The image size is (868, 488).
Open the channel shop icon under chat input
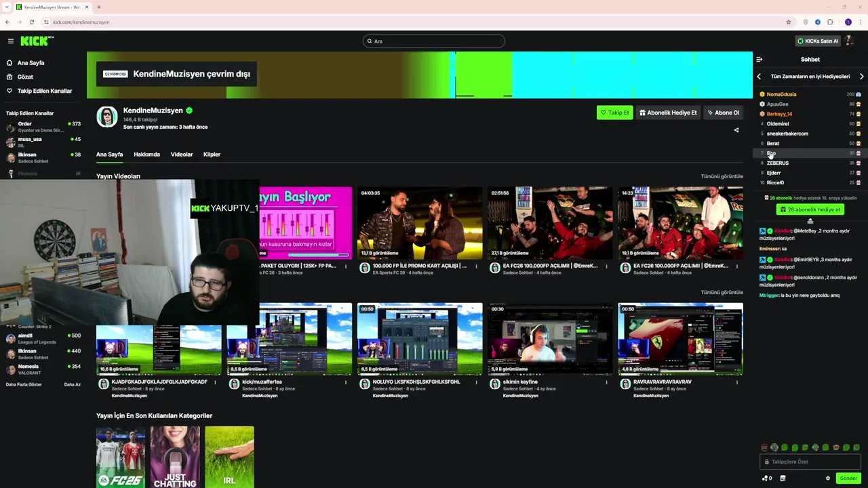(783, 479)
